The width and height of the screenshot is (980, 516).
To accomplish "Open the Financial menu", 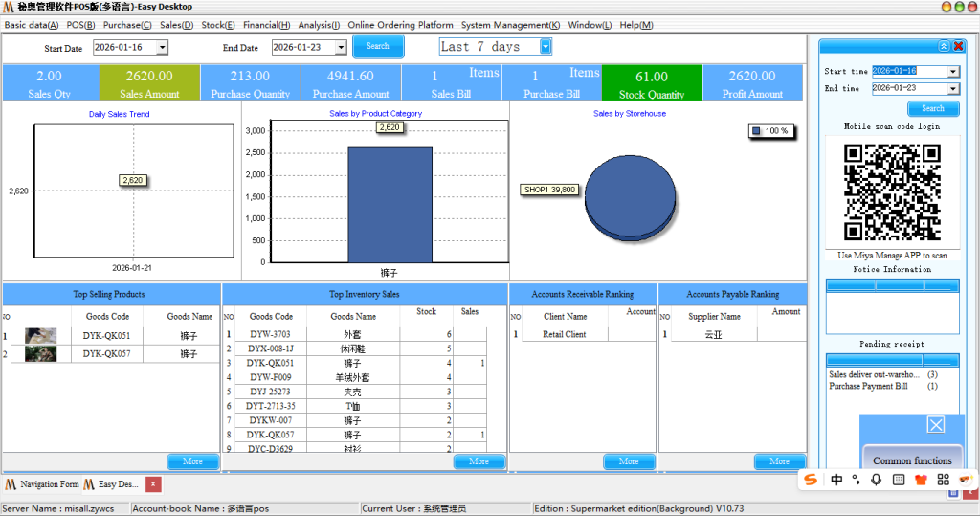I will click(266, 25).
